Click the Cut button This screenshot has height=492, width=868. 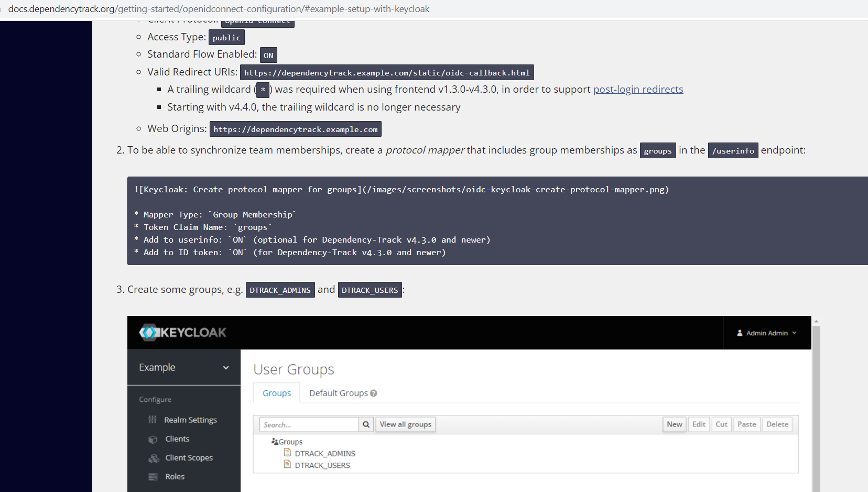(x=722, y=424)
